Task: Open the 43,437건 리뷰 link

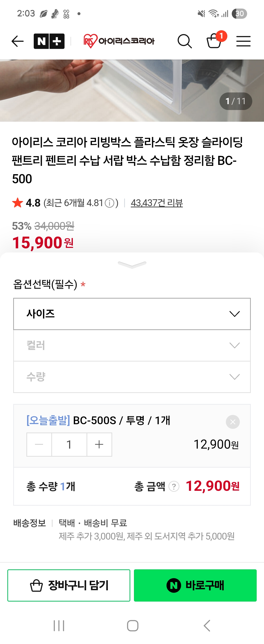Action: [157, 203]
